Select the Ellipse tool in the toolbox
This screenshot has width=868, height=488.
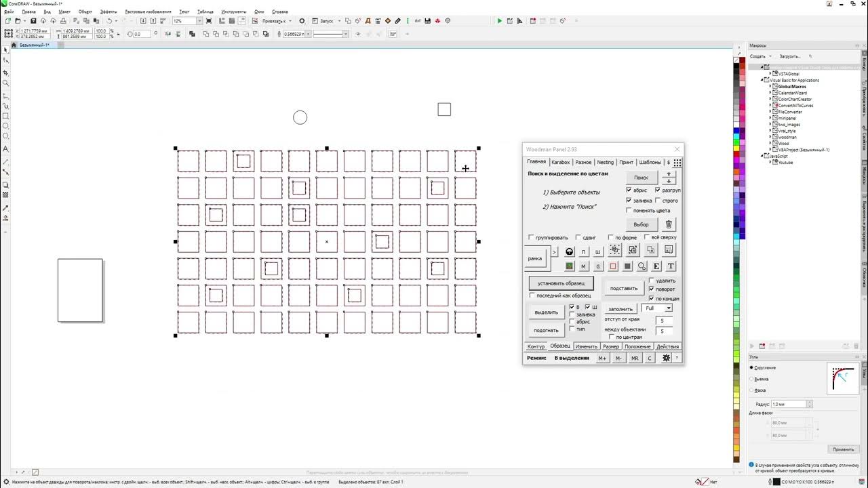[6, 126]
